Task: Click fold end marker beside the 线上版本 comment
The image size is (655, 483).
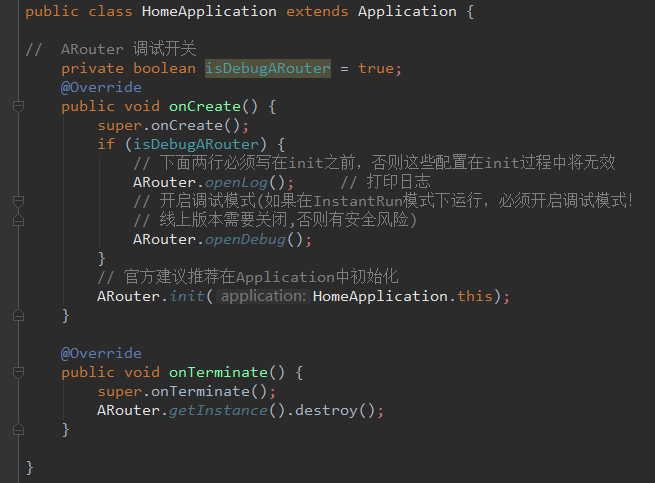Action: tap(18, 220)
